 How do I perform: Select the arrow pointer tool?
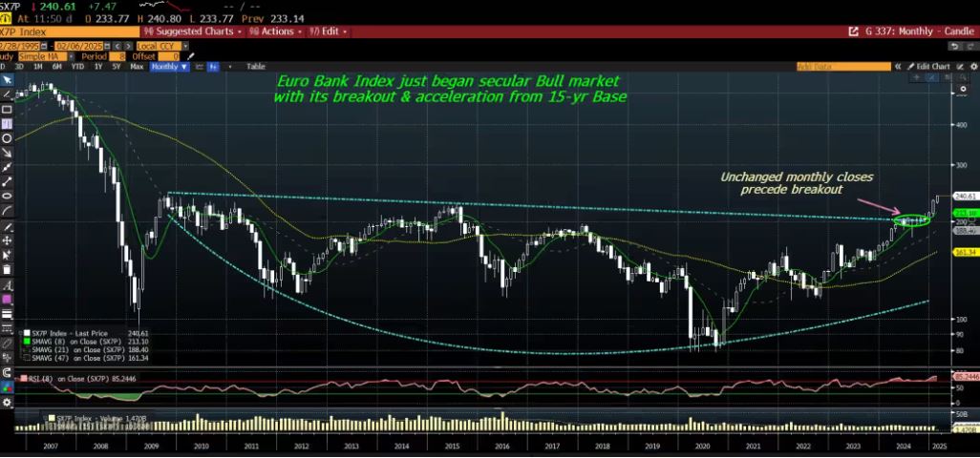coord(7,80)
